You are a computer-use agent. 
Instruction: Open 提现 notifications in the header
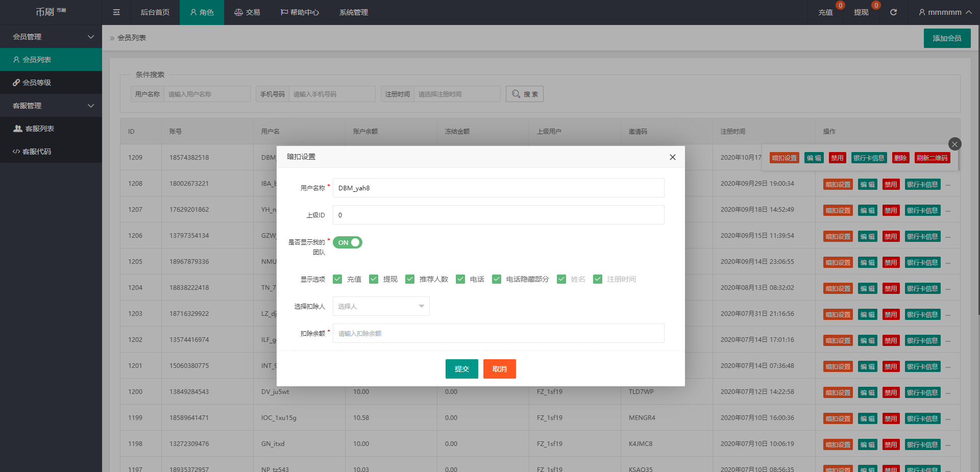click(x=861, y=12)
